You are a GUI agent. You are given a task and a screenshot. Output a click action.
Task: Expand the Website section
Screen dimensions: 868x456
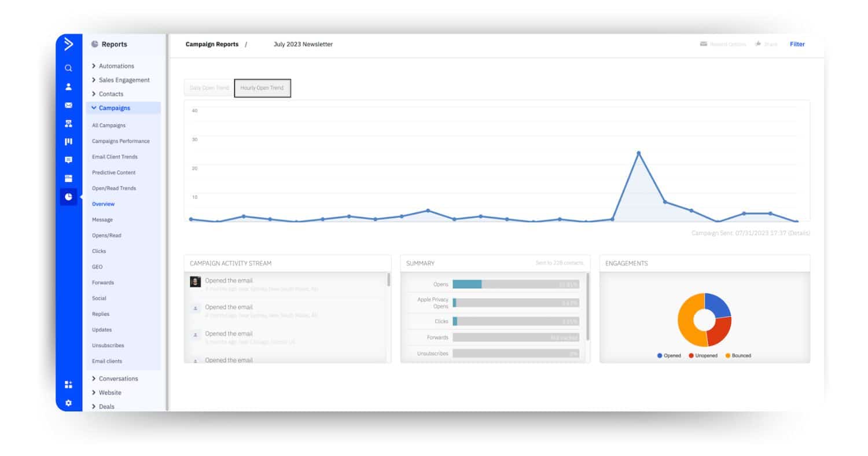[x=106, y=392]
